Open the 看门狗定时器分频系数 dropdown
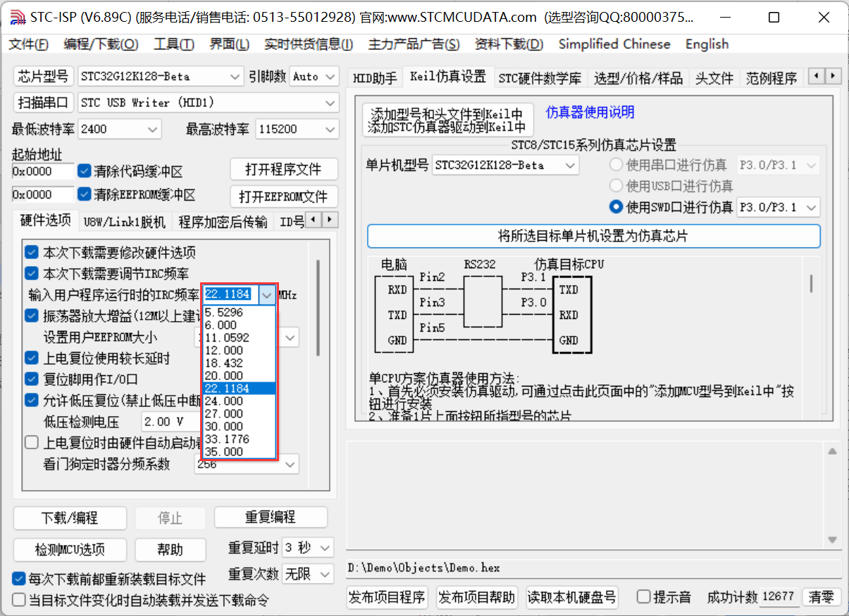 pos(246,465)
